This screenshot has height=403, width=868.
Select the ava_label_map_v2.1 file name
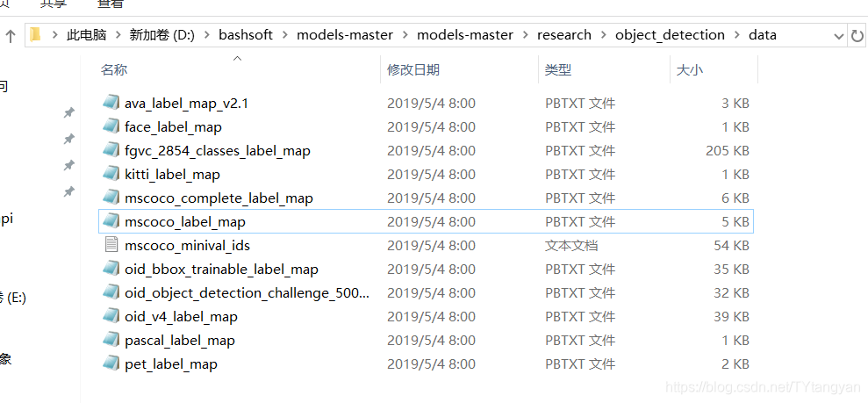(x=186, y=103)
